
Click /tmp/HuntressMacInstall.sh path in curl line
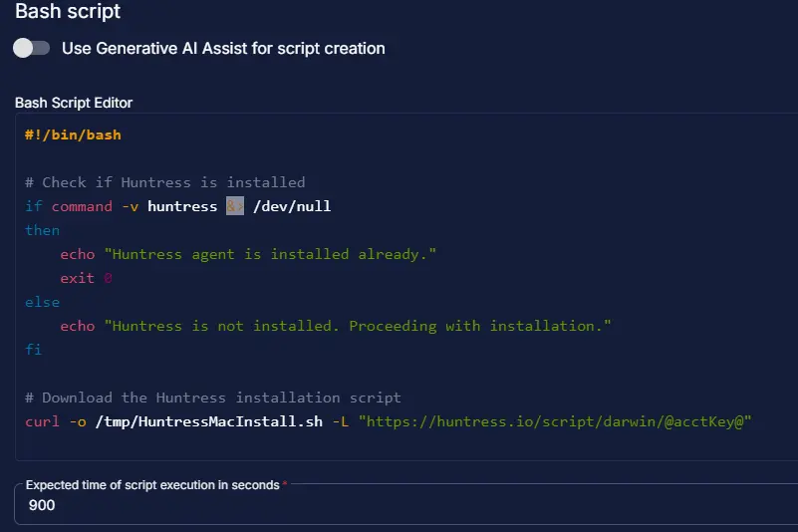pyautogui.click(x=208, y=421)
